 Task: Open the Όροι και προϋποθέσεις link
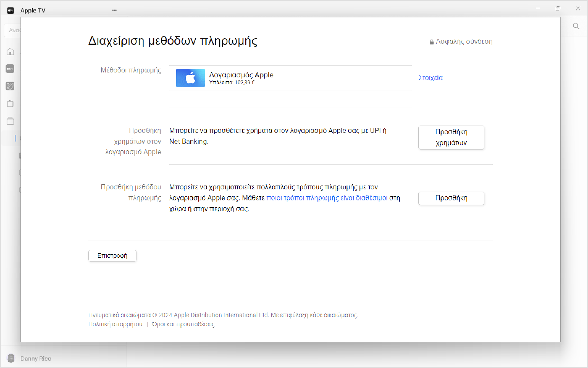[x=183, y=324]
